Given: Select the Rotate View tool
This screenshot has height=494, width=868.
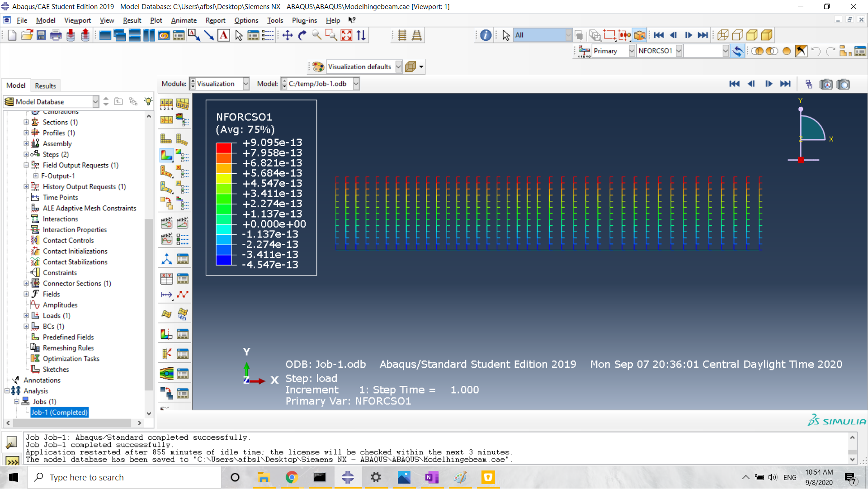Looking at the screenshot, I should (x=302, y=35).
